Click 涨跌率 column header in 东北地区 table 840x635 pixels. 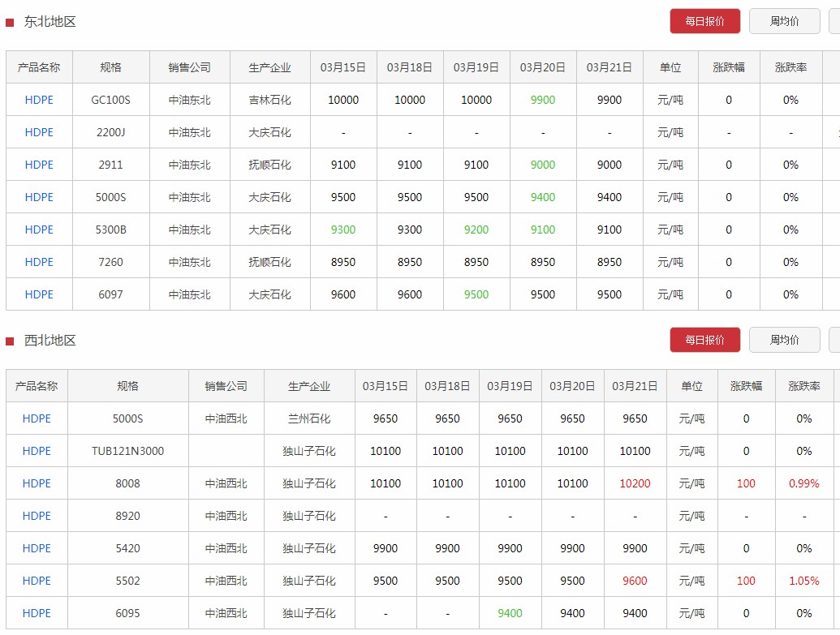(790, 67)
